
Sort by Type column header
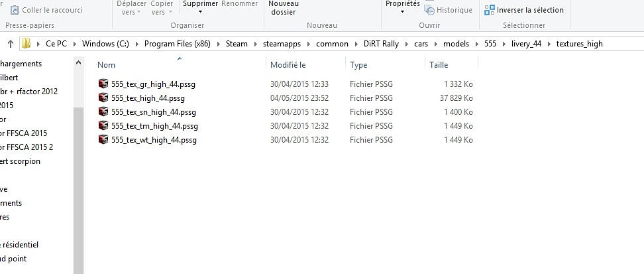pos(358,64)
